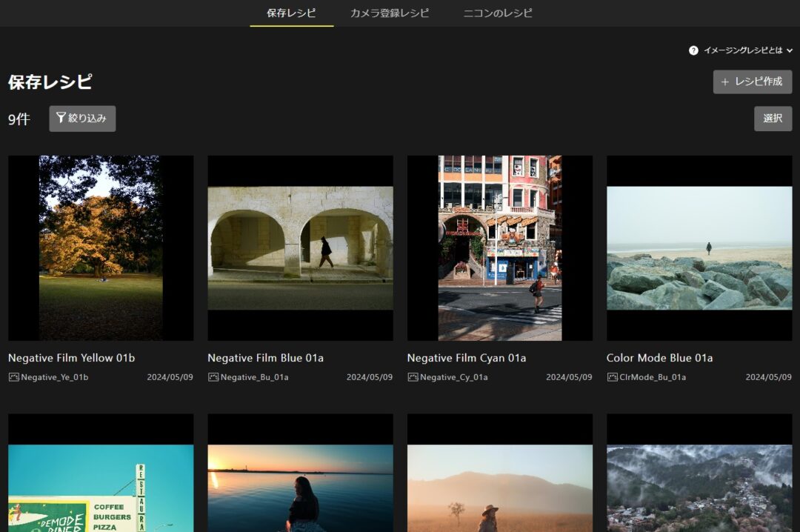
Task: Select Negative Film Cyan 01a street thumbnail
Action: point(500,247)
